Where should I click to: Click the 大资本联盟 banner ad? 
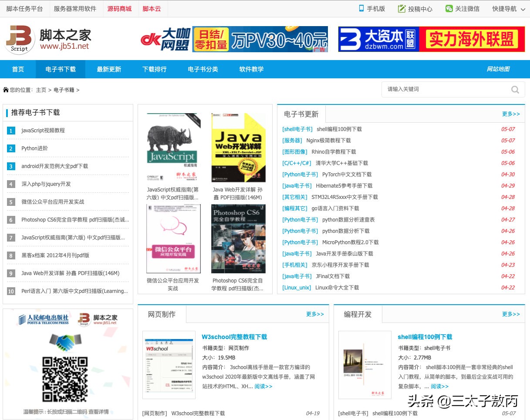click(432, 39)
